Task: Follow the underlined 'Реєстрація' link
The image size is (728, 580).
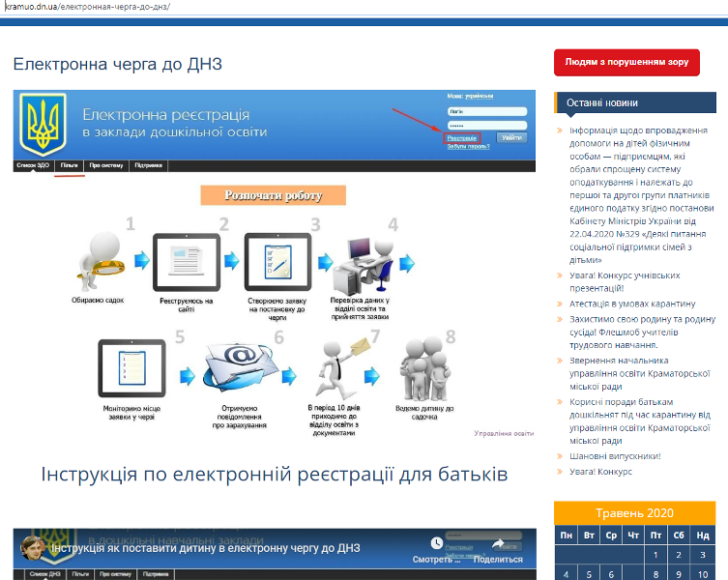Action: [x=462, y=138]
